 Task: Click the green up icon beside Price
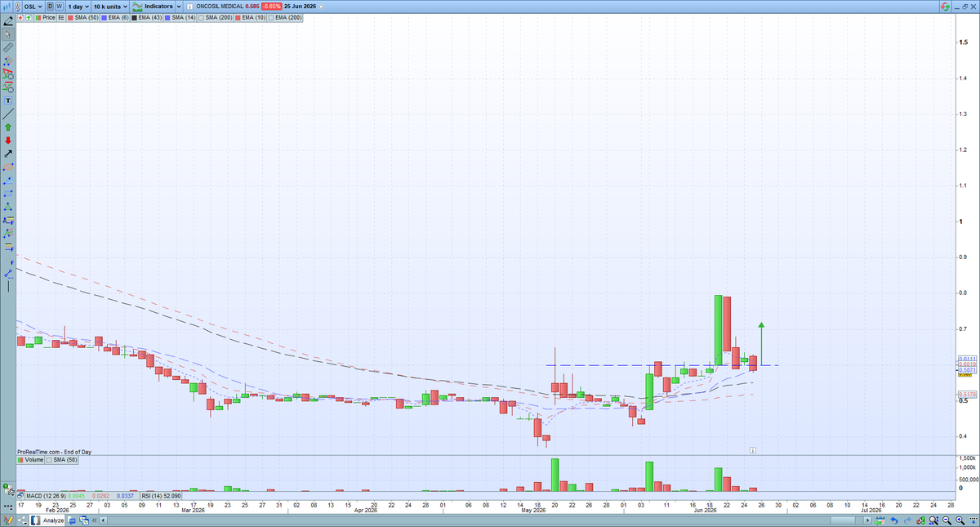tap(29, 17)
